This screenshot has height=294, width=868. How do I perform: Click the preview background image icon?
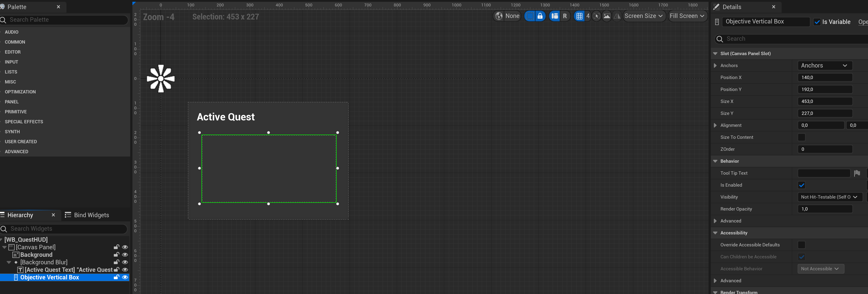(606, 16)
